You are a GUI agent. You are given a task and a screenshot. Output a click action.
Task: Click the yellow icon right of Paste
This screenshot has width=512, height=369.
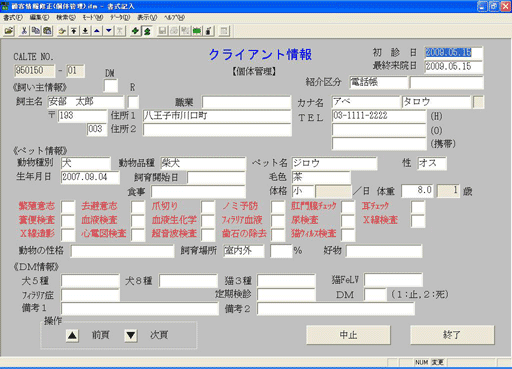click(62, 31)
